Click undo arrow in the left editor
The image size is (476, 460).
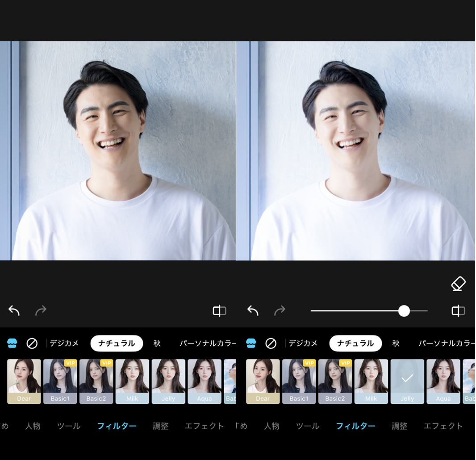[x=14, y=310]
